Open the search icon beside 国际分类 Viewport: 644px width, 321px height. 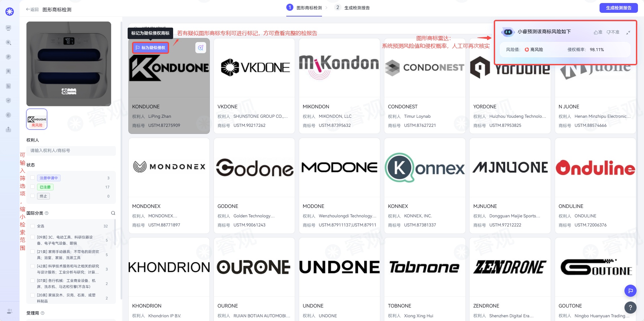coord(113,213)
